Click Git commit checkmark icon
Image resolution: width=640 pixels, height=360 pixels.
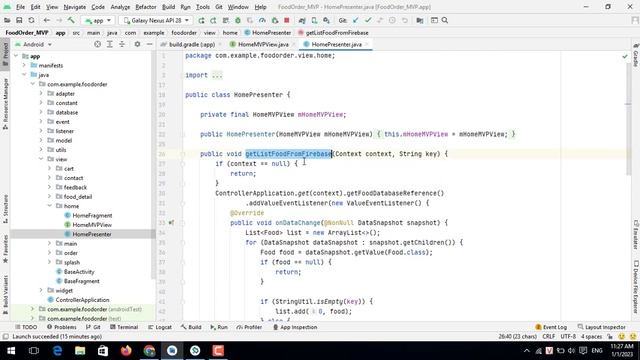pyautogui.click(x=368, y=20)
